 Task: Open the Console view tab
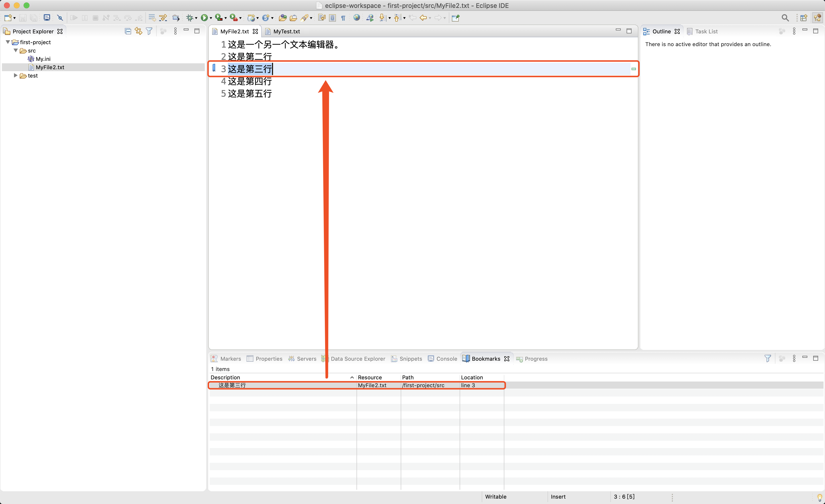click(x=442, y=358)
